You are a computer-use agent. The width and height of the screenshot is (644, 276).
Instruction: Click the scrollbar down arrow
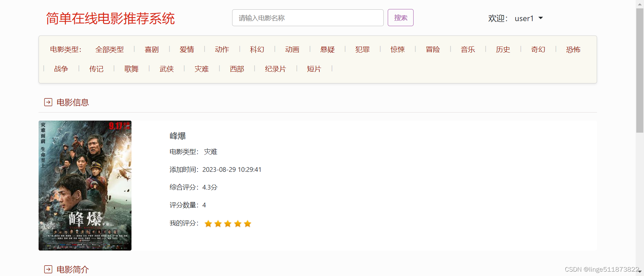pos(640,271)
